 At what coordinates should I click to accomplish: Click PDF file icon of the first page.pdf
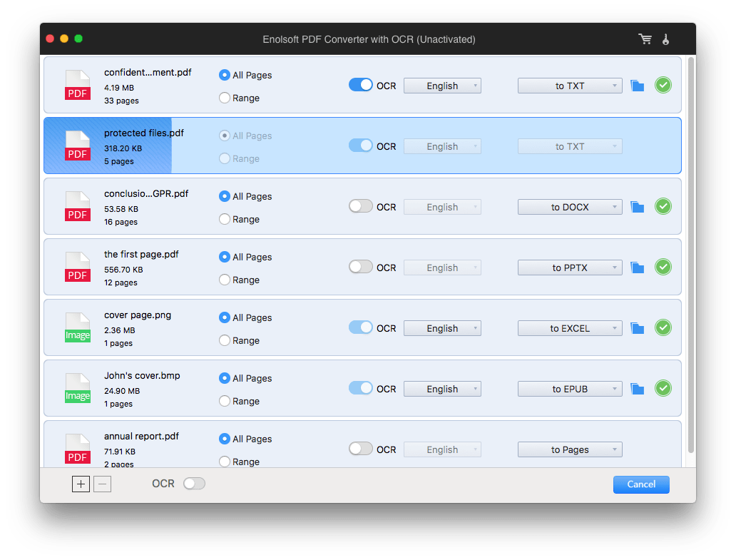point(78,267)
